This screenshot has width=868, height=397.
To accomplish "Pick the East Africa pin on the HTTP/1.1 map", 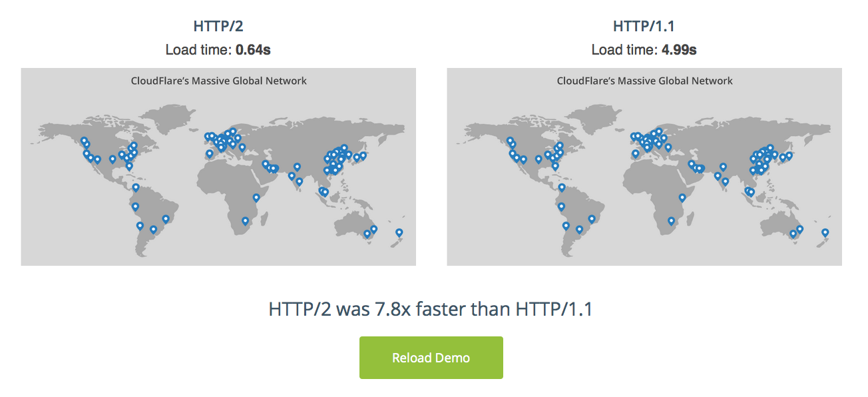I will [x=682, y=197].
